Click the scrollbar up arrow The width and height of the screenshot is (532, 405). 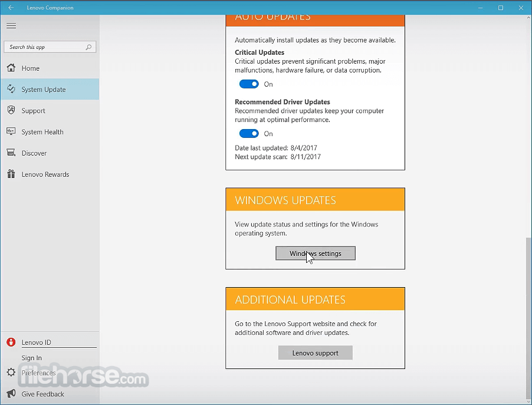[x=528, y=18]
